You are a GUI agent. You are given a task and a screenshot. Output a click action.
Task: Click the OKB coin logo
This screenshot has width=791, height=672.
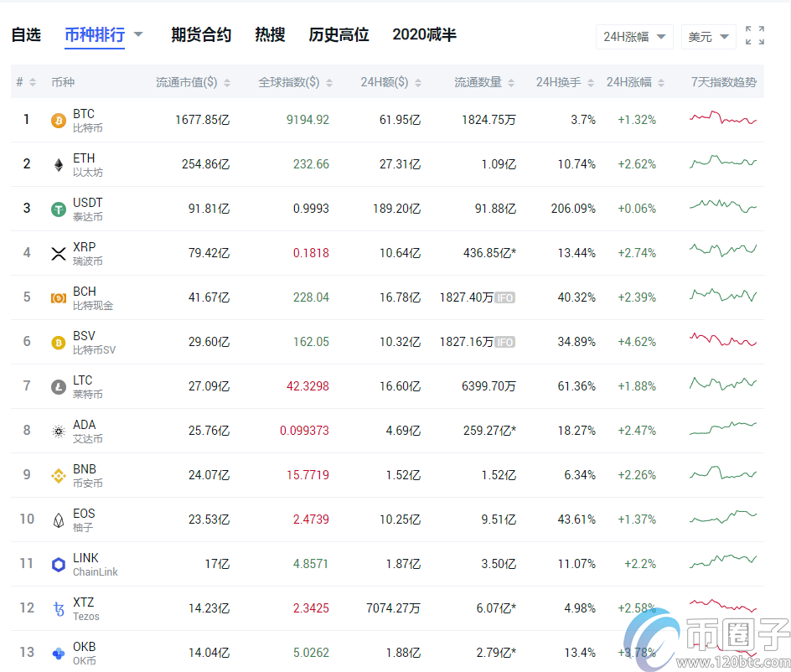[59, 654]
